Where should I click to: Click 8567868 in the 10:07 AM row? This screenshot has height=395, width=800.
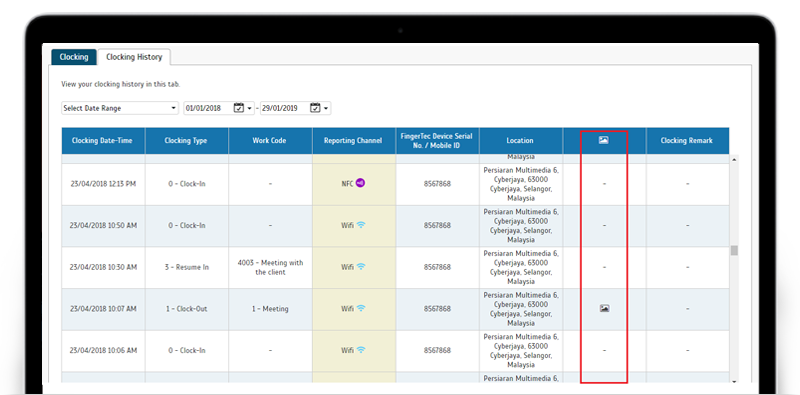pyautogui.click(x=437, y=309)
